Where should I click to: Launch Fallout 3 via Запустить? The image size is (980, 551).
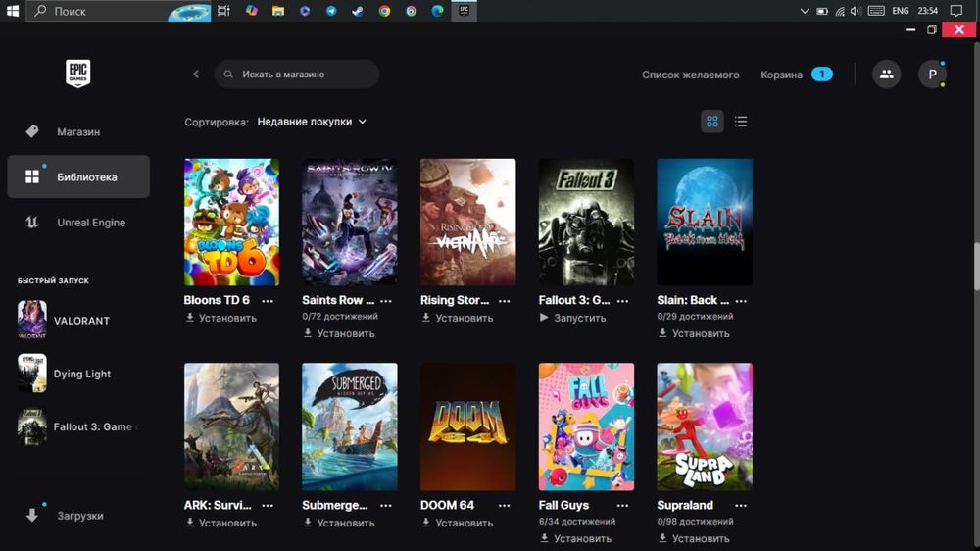[573, 318]
